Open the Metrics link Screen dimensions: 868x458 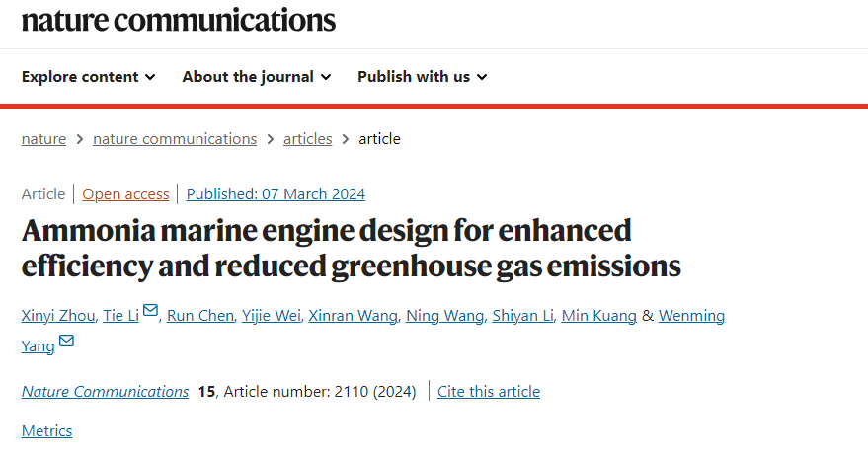(x=47, y=431)
